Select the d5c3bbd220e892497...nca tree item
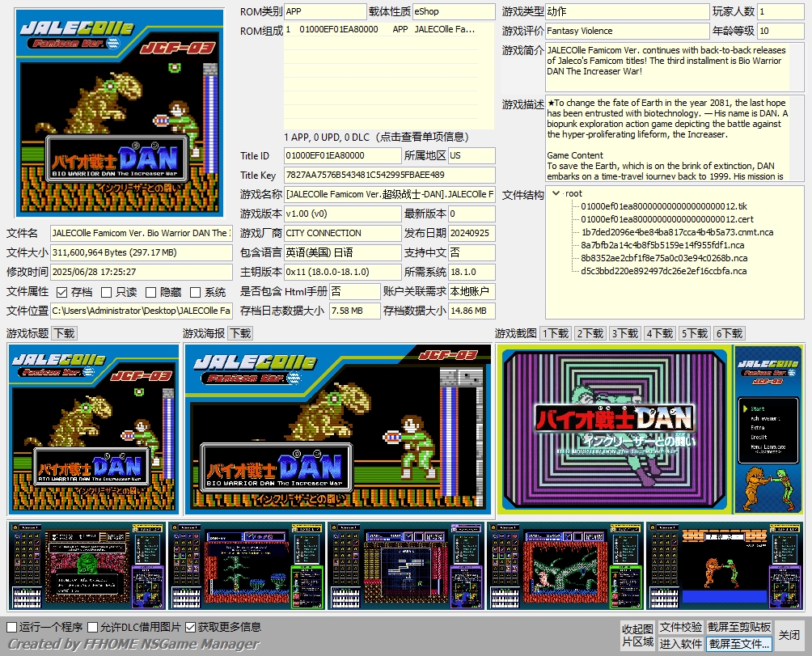This screenshot has height=656, width=812. pyautogui.click(x=663, y=271)
